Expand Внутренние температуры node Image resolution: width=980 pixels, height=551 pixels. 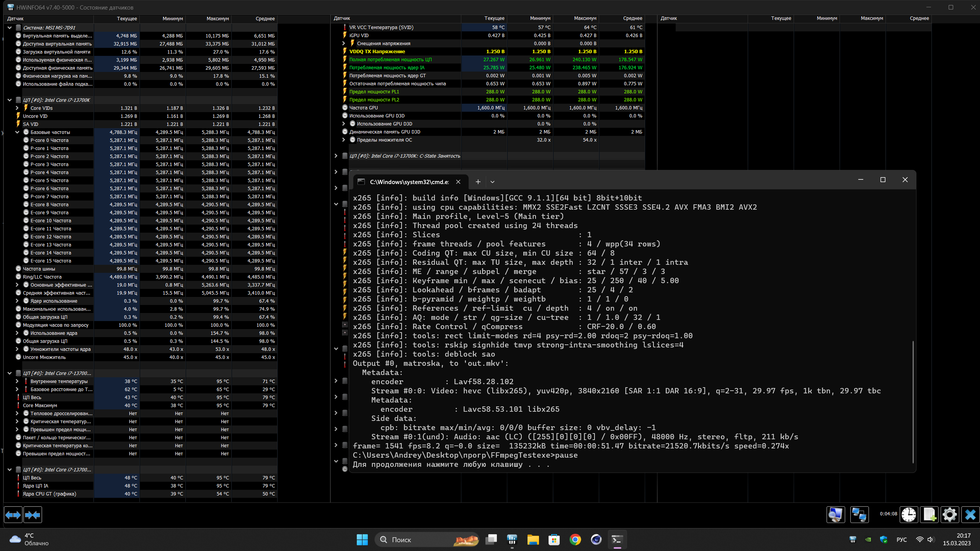click(x=17, y=381)
